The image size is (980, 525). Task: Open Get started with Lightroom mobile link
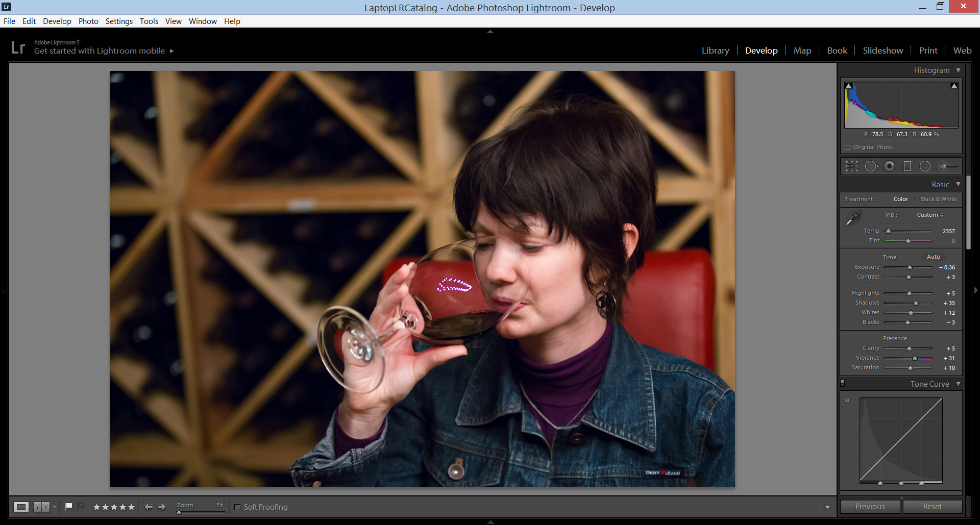(x=100, y=51)
